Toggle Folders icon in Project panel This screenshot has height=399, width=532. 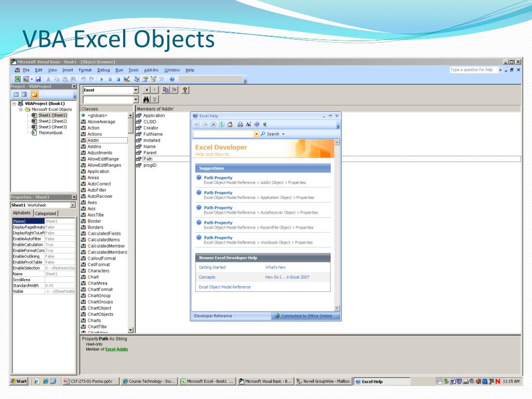tap(35, 95)
